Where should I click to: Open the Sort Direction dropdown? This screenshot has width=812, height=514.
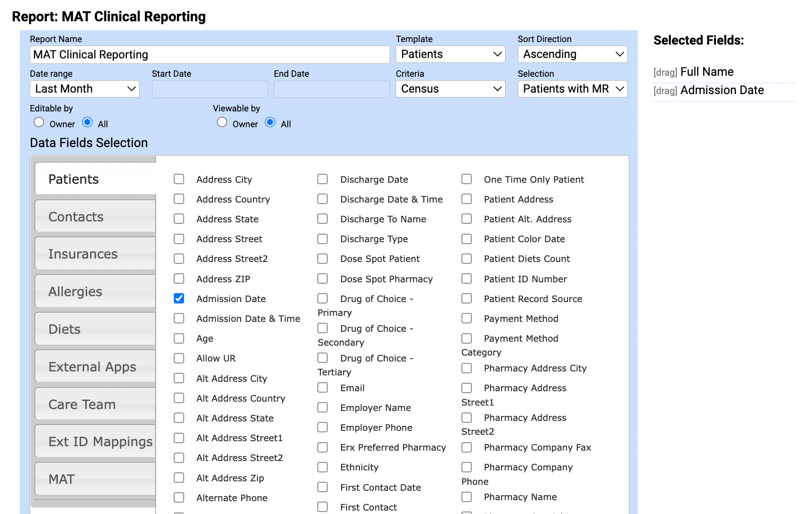click(x=572, y=54)
